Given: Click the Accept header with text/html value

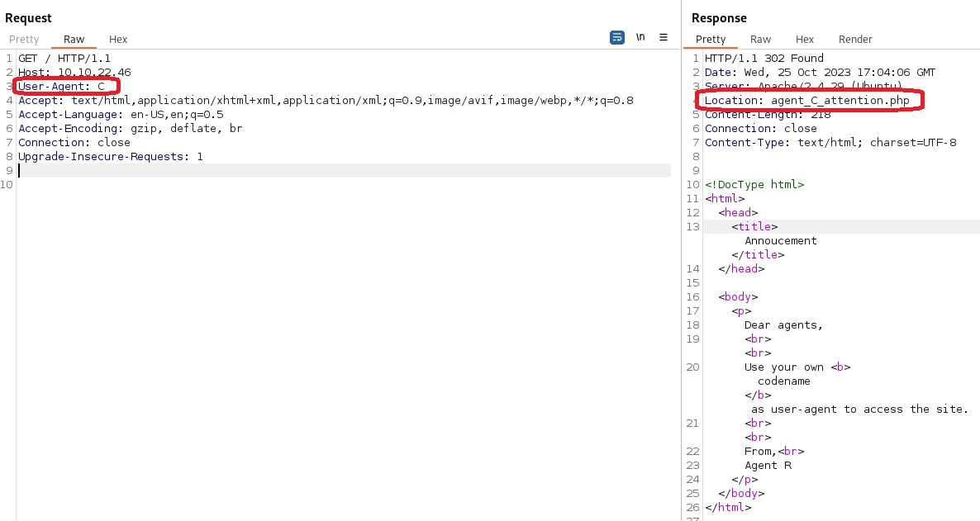Looking at the screenshot, I should point(326,101).
